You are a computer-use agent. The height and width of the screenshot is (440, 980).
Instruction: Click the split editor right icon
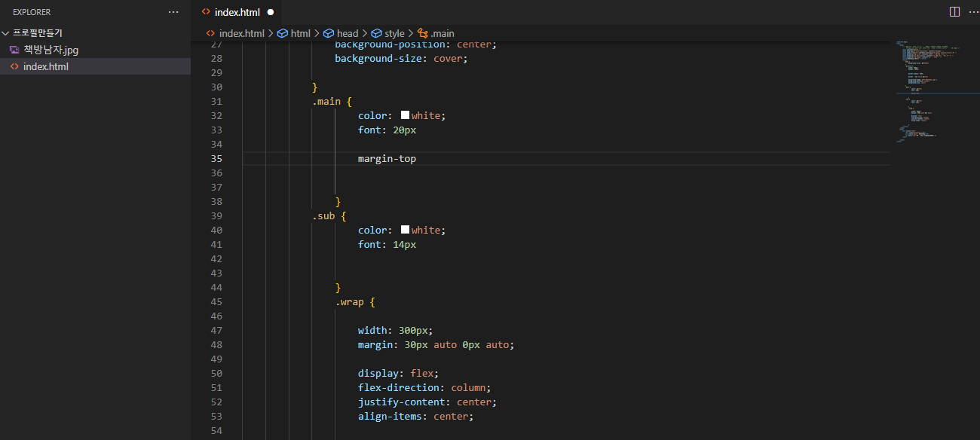pos(954,12)
